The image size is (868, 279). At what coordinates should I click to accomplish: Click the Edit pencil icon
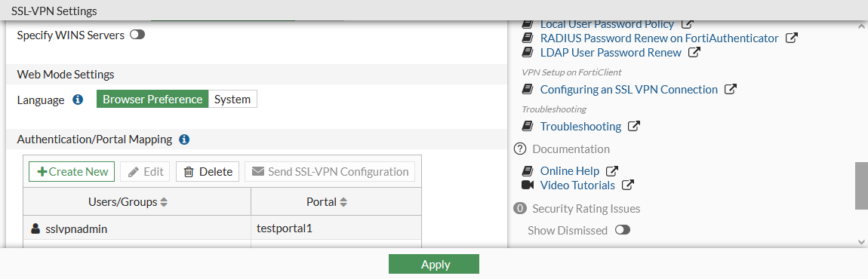(x=133, y=172)
